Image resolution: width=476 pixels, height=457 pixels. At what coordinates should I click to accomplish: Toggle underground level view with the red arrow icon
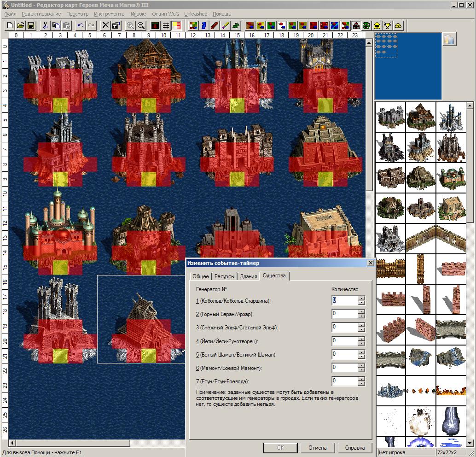pyautogui.click(x=155, y=25)
